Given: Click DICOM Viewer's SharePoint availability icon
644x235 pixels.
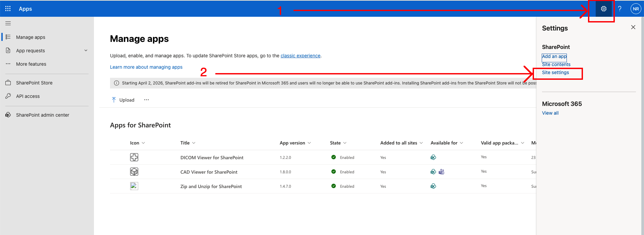Looking at the screenshot, I should click(433, 157).
